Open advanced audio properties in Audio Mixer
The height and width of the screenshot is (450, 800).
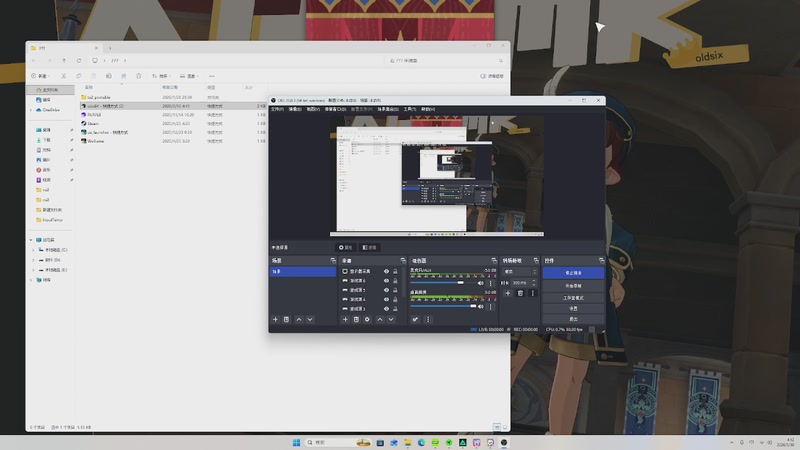(415, 319)
